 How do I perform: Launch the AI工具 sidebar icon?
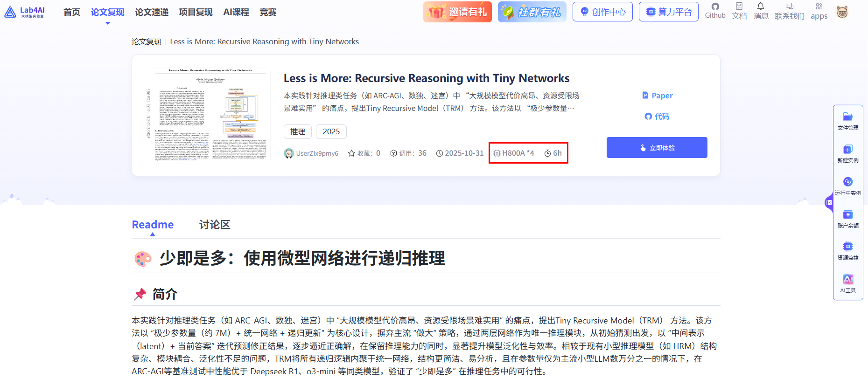(847, 280)
